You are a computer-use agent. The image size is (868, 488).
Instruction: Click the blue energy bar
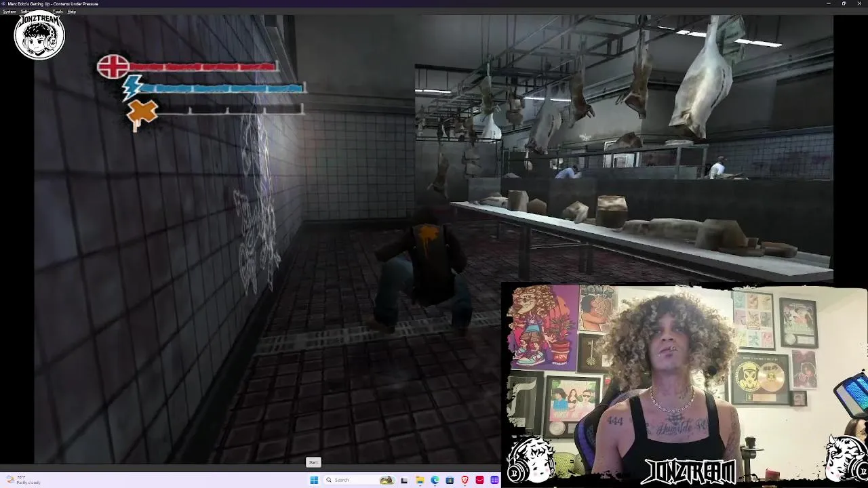coord(222,88)
